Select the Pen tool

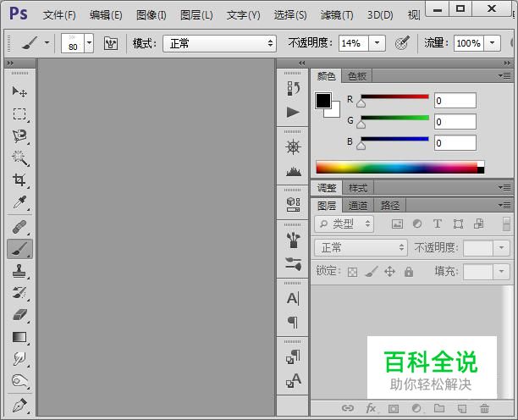(x=19, y=406)
